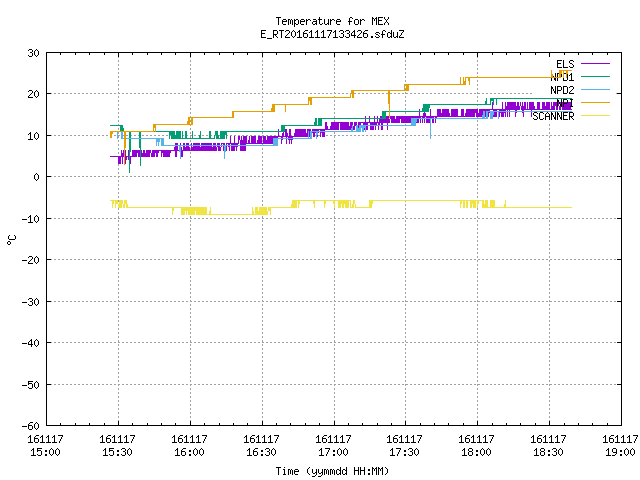Click the chart title 'Temperature for MEX'
The height and width of the screenshot is (480, 640).
coord(332,21)
